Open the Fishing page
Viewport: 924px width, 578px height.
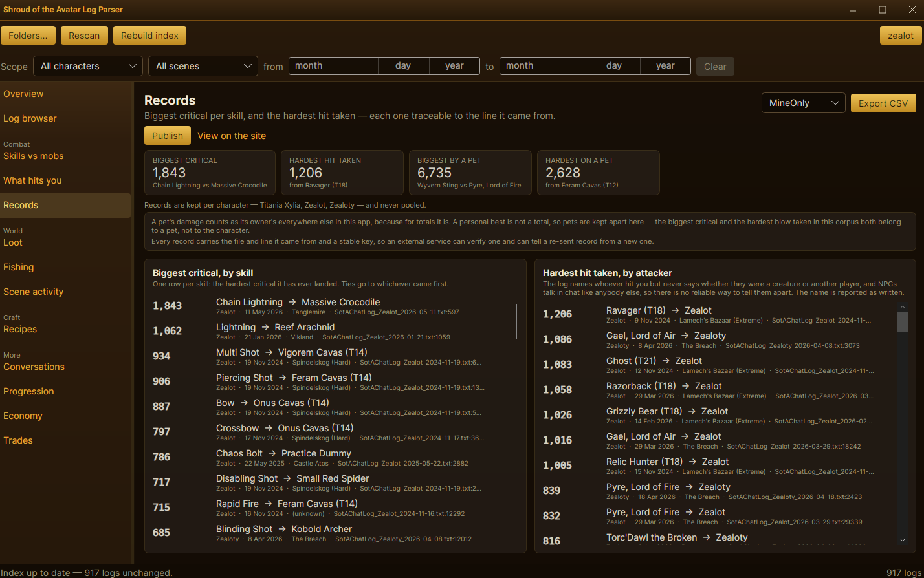(x=65, y=267)
